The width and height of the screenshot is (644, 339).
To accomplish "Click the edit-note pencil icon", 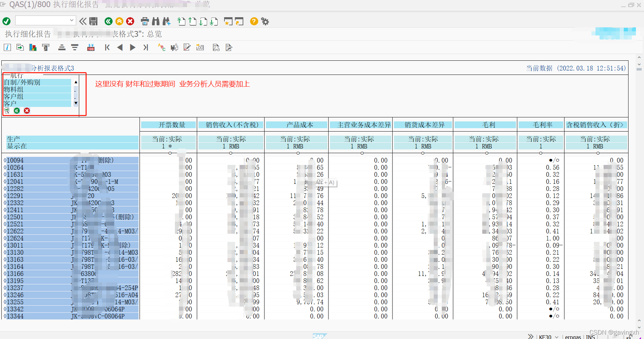I will 187,47.
